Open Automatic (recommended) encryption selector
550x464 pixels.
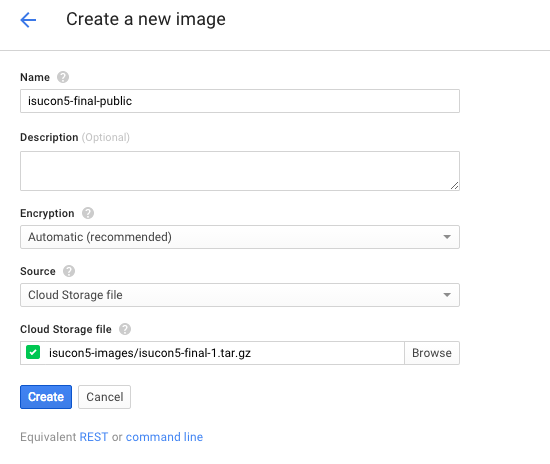(240, 237)
